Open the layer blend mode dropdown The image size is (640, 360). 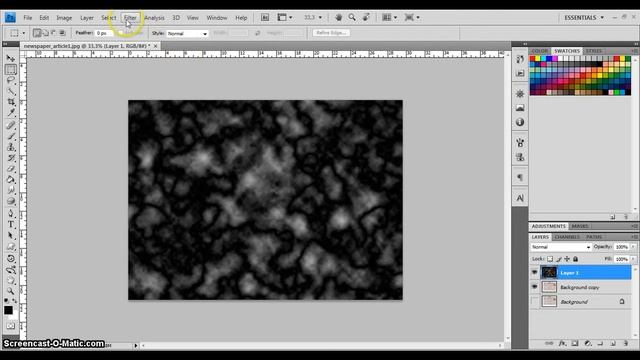(561, 247)
